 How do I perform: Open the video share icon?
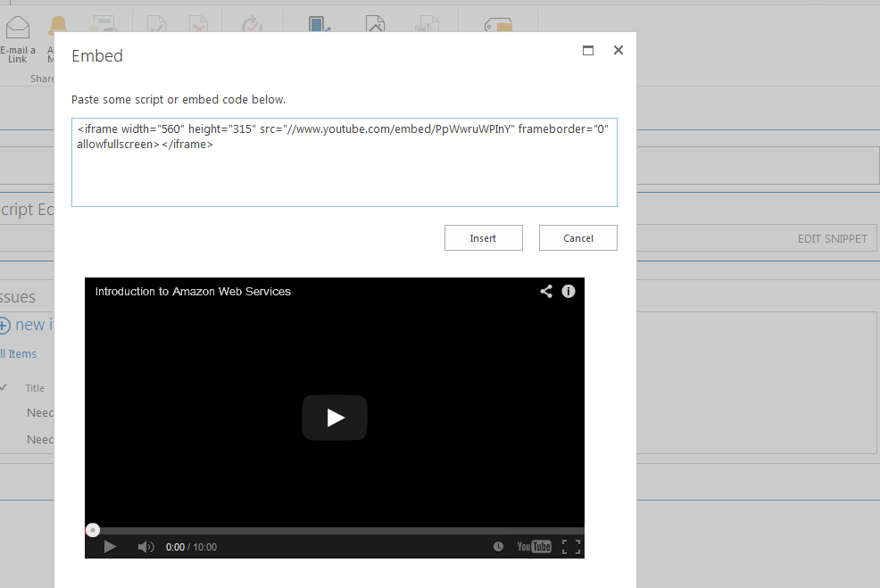pyautogui.click(x=546, y=291)
